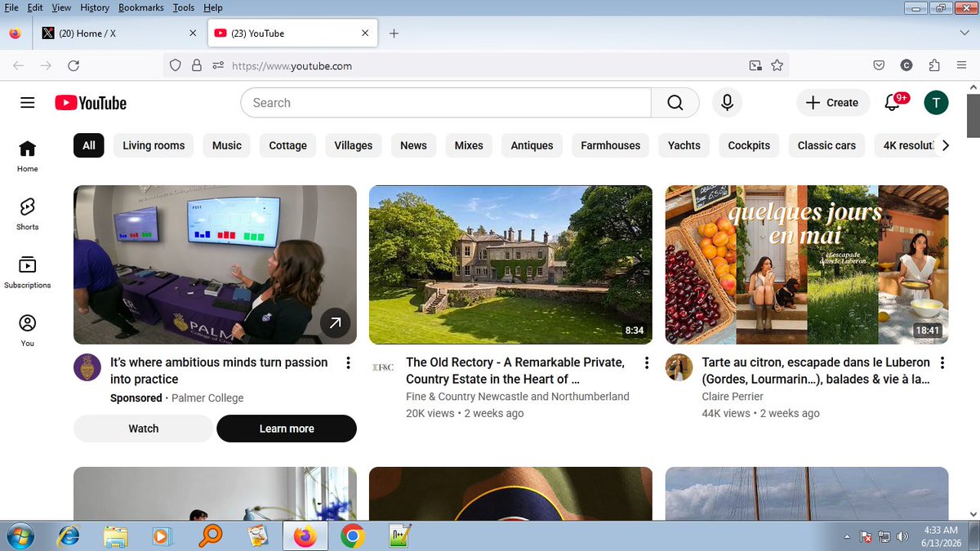Screen dimensions: 980x551
Task: Open the YouTube hamburger guide menu
Action: click(x=28, y=103)
